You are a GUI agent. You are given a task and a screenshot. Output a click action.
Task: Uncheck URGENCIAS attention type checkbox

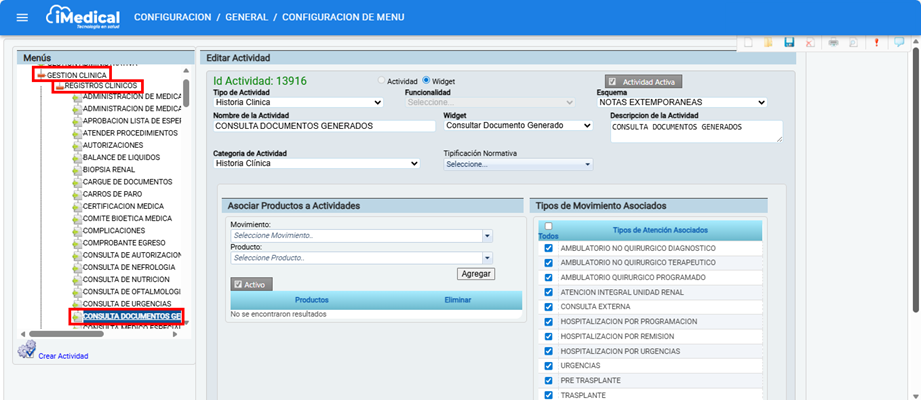point(548,365)
